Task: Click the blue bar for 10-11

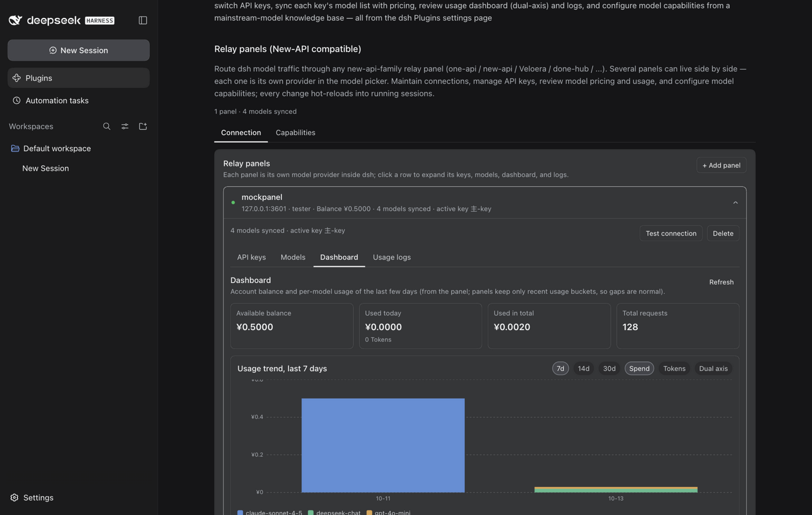Action: click(x=383, y=445)
